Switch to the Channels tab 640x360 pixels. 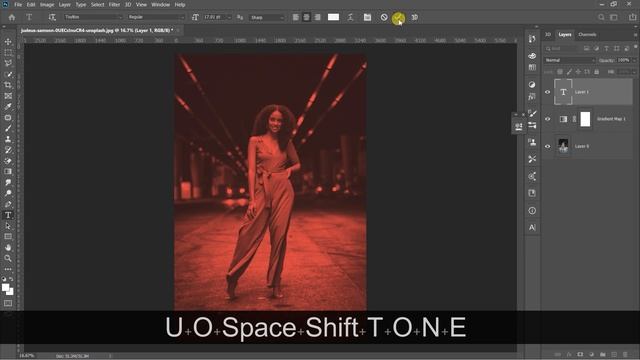point(587,35)
